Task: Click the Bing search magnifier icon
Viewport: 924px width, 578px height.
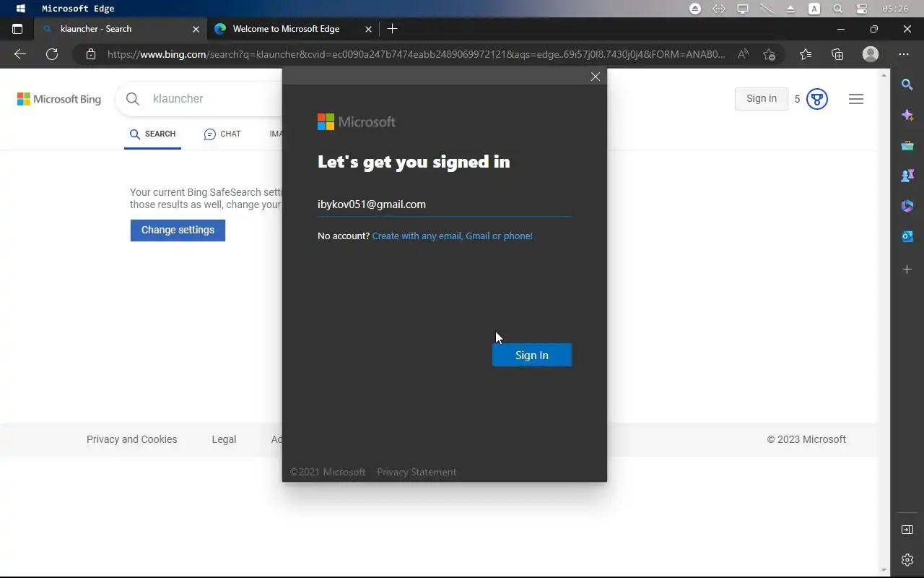Action: point(133,99)
